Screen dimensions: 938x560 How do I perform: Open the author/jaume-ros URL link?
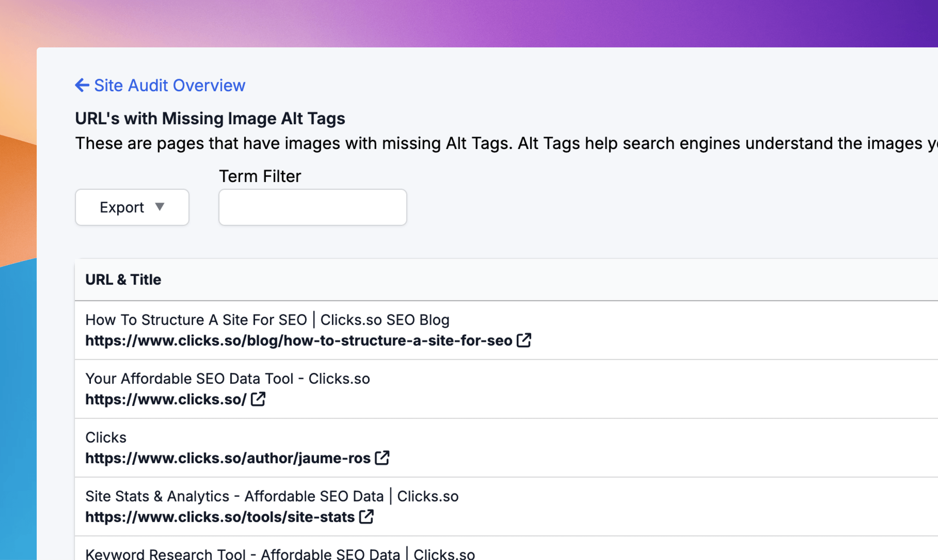(x=228, y=458)
